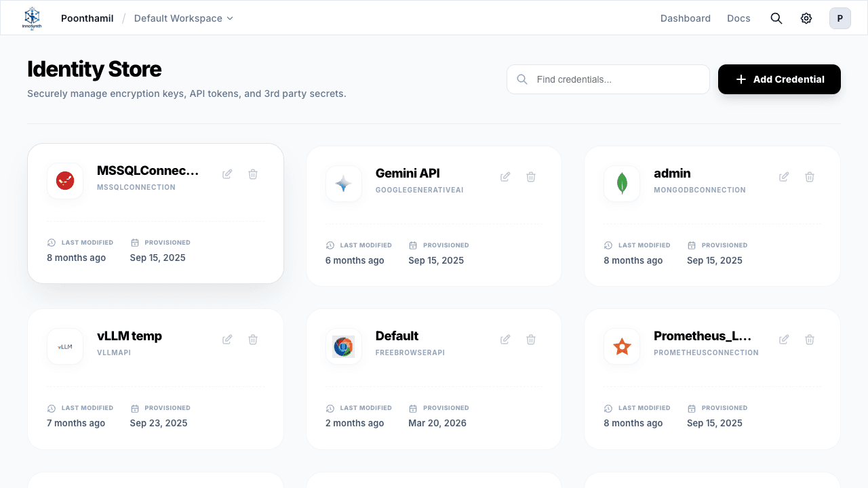Focus the Find credentials search field

[x=608, y=79]
